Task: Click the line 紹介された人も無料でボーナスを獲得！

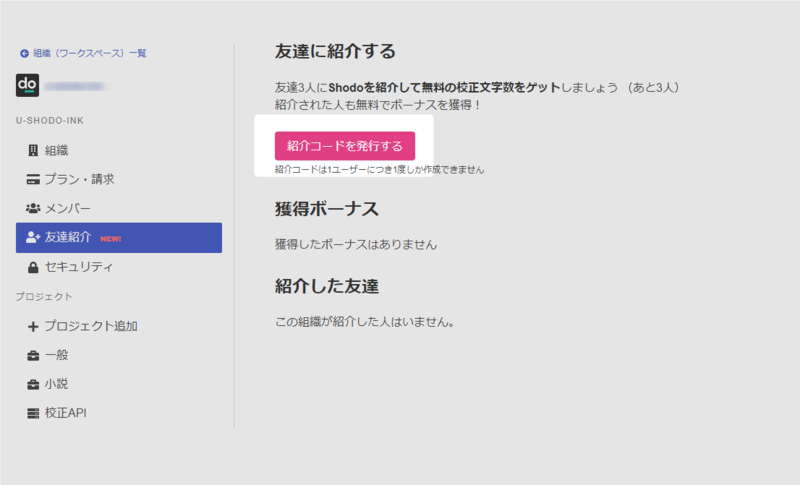Action: (x=378, y=105)
